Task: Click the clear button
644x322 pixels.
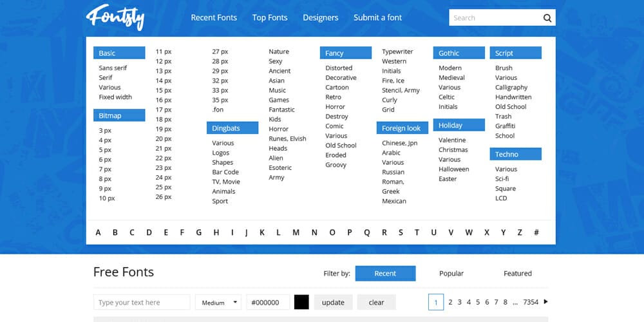Action: (x=376, y=302)
